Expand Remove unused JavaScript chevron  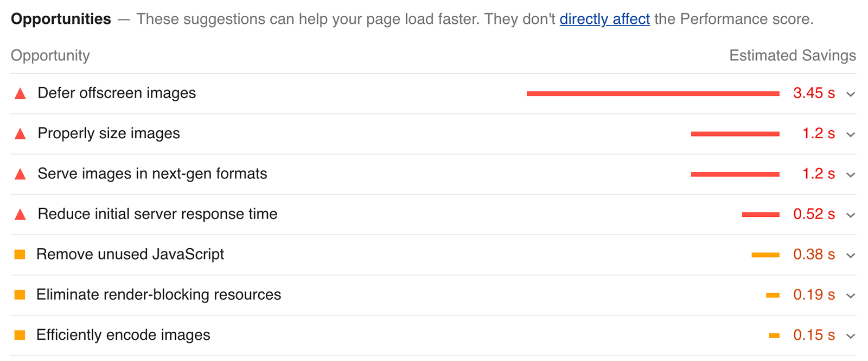(x=851, y=255)
